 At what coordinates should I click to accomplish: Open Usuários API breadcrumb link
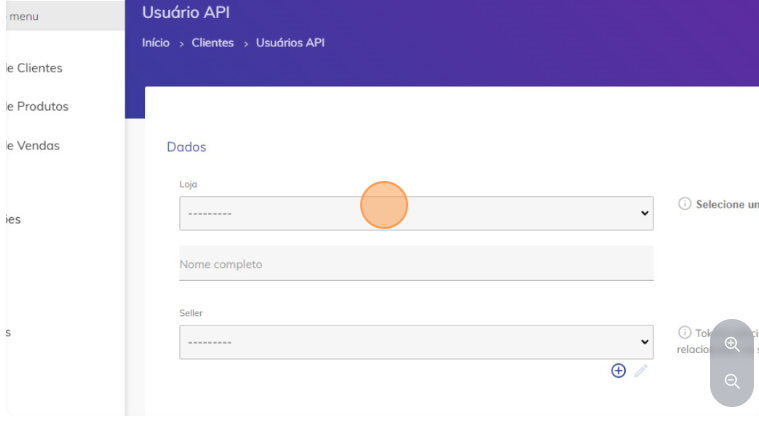point(290,43)
